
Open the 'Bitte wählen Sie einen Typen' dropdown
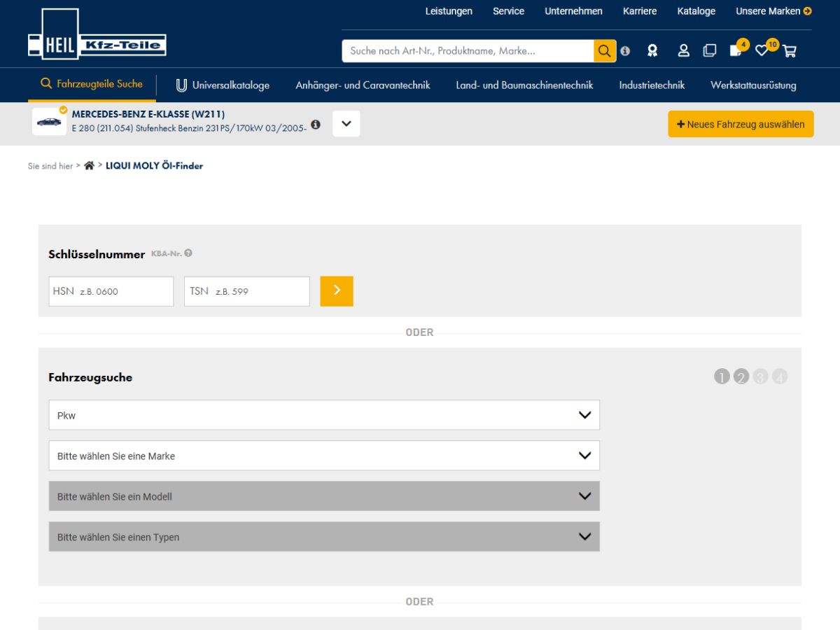coord(324,537)
